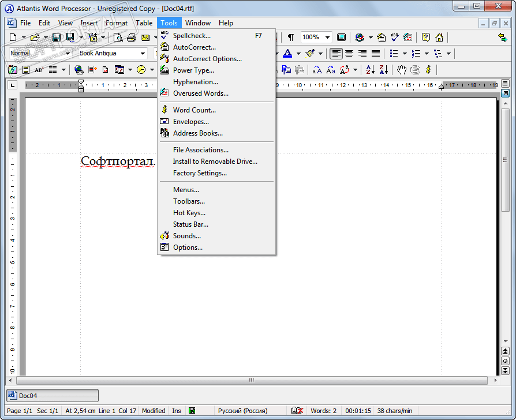
Task: Sort descending with the Z-A icon
Action: (383, 70)
